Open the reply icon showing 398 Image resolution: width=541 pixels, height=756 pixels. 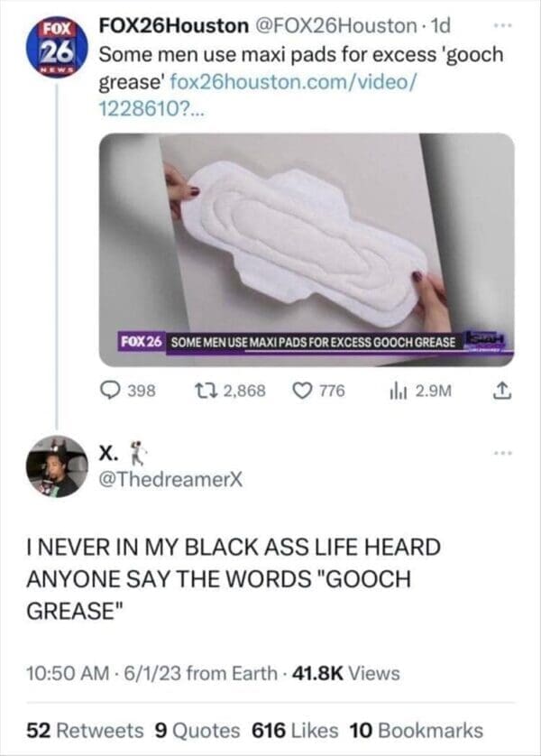tap(110, 390)
